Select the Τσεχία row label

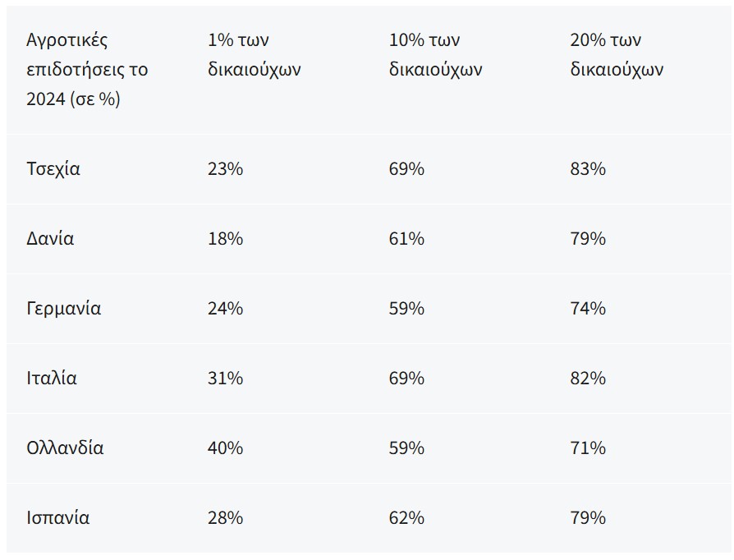pyautogui.click(x=53, y=169)
